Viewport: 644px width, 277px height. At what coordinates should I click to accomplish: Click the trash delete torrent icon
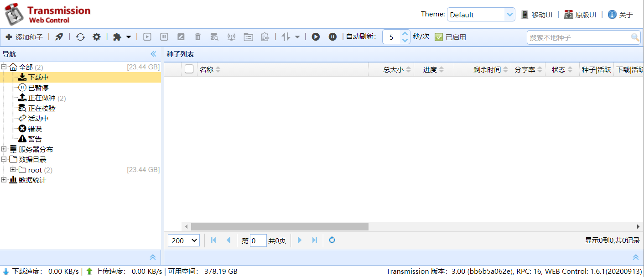[x=197, y=37]
